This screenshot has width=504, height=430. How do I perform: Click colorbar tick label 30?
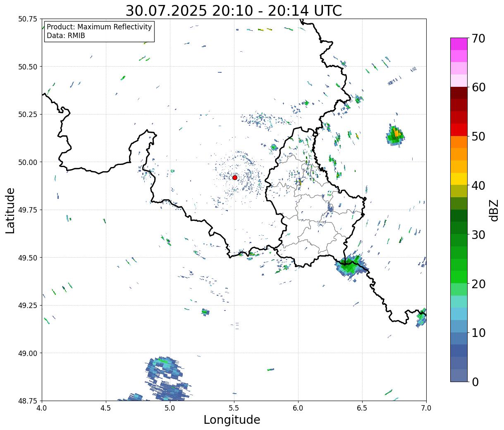pos(478,235)
